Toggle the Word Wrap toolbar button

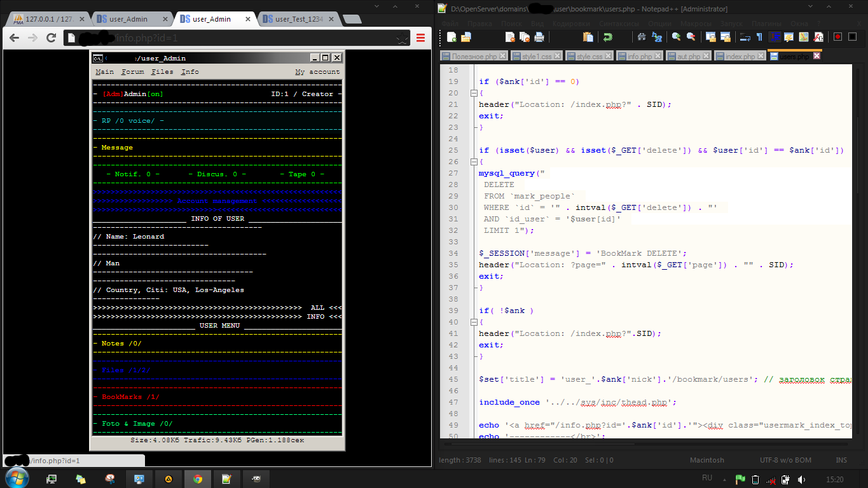[745, 37]
